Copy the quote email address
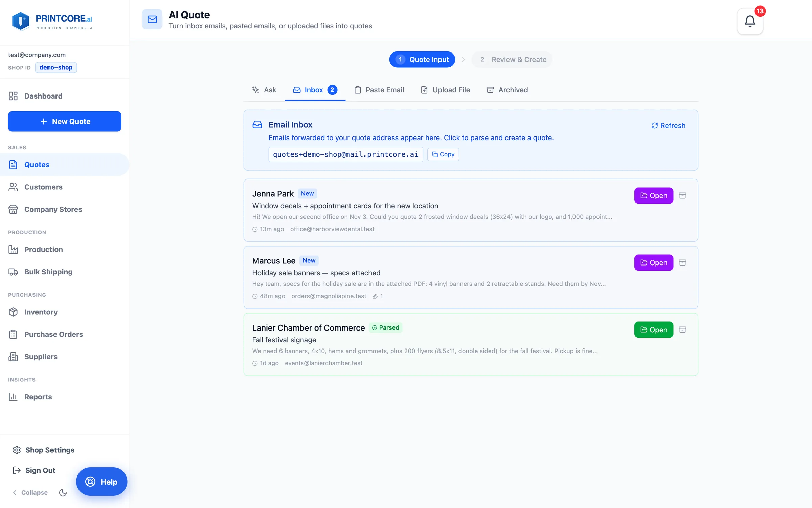Image resolution: width=812 pixels, height=508 pixels. [x=443, y=154]
